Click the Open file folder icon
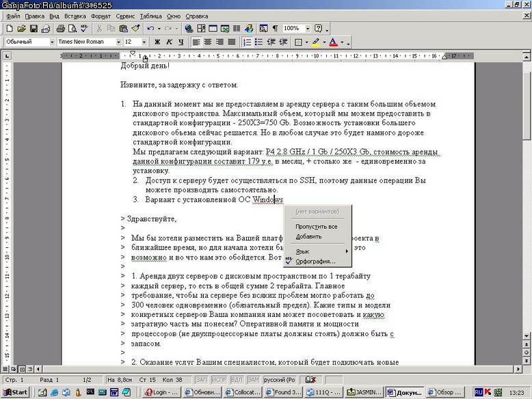Image resolution: width=532 pixels, height=399 pixels. pyautogui.click(x=21, y=29)
